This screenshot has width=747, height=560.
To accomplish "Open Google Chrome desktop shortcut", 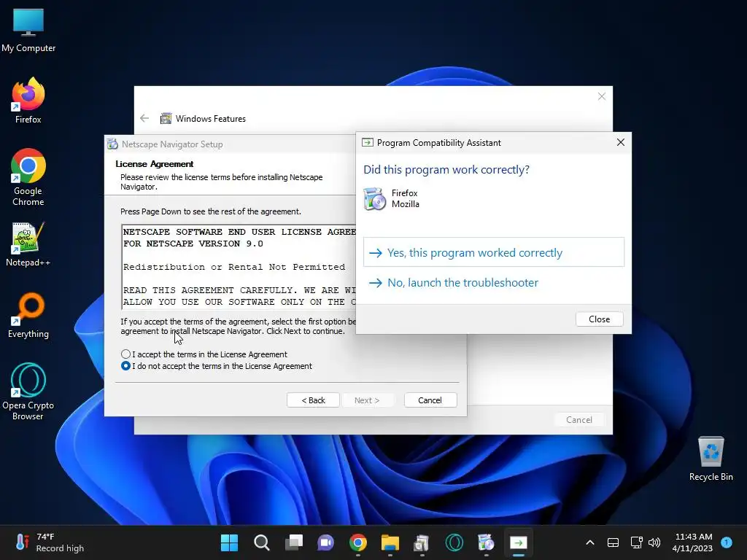I will 28,177.
